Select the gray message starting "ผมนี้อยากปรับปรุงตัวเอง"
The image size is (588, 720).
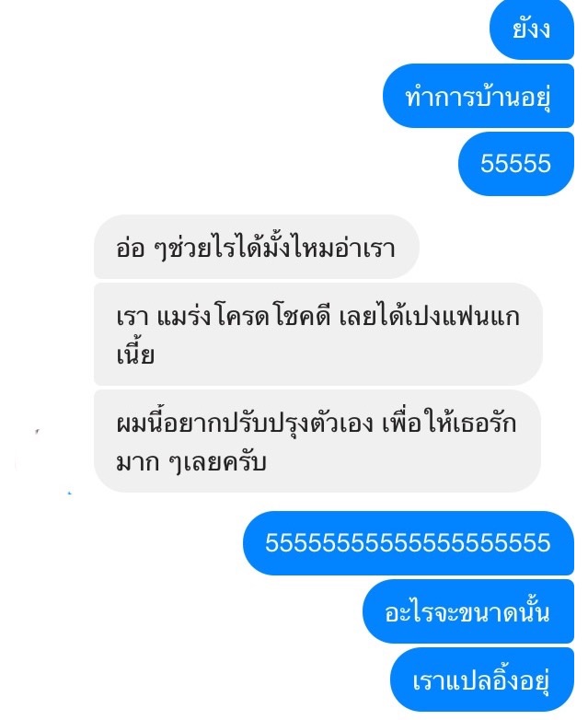[x=317, y=441]
